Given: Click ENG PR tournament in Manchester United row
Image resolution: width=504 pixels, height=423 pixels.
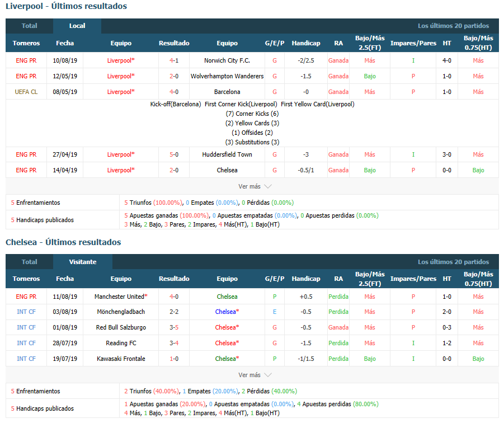Looking at the screenshot, I should click(x=26, y=297).
